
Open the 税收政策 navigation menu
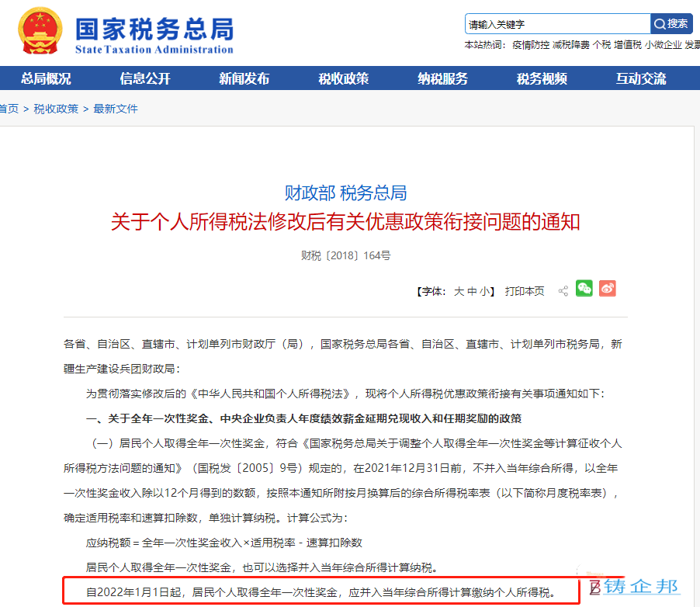pyautogui.click(x=343, y=78)
